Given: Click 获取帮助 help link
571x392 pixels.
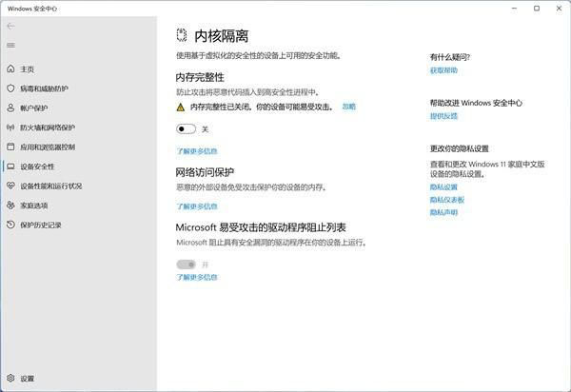Looking at the screenshot, I should pos(443,70).
